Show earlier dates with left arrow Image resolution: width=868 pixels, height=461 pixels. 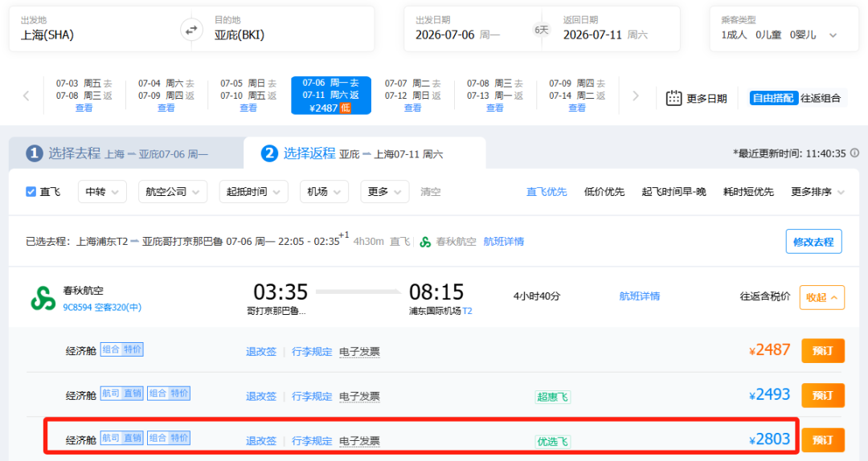[26, 96]
